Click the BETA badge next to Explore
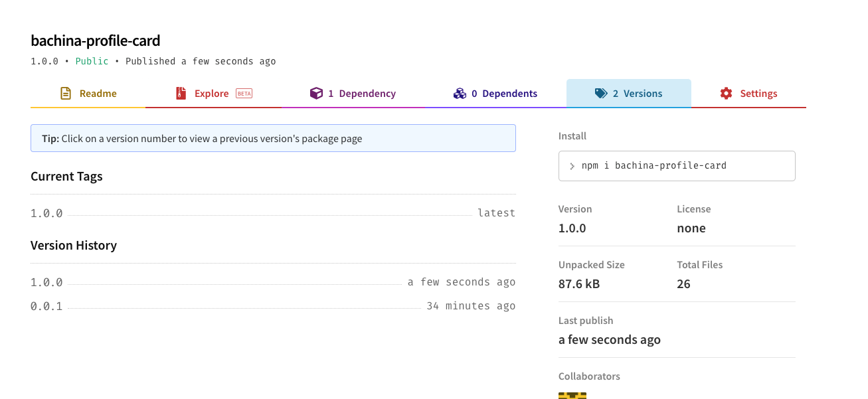The width and height of the screenshot is (868, 399). [x=244, y=93]
